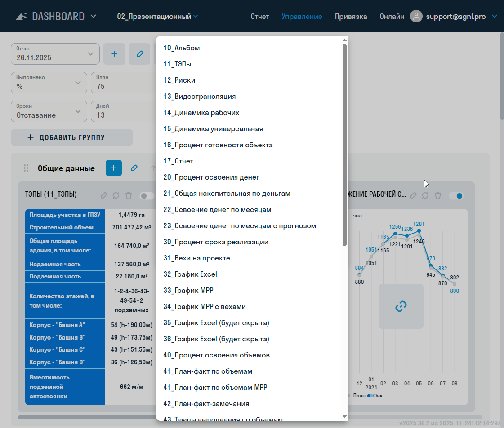Toggle off the workforce chart widget switch
The height and width of the screenshot is (428, 504).
pos(456,196)
